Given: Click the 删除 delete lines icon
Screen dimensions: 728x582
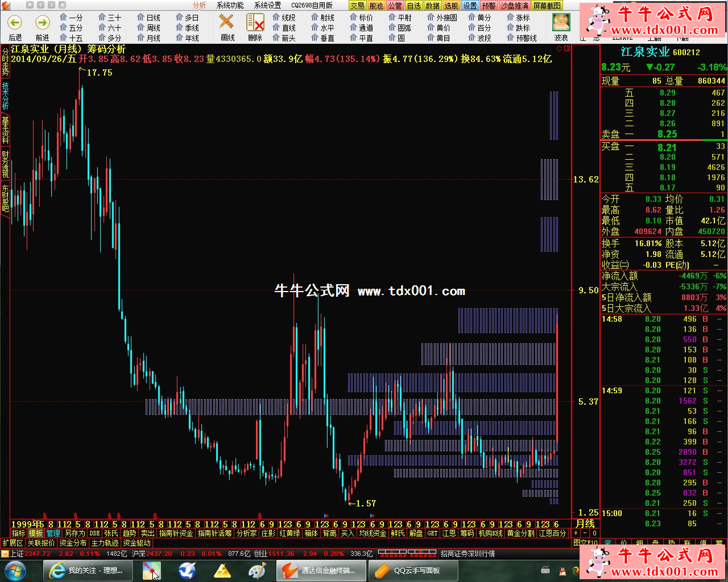Looking at the screenshot, I should tap(255, 23).
